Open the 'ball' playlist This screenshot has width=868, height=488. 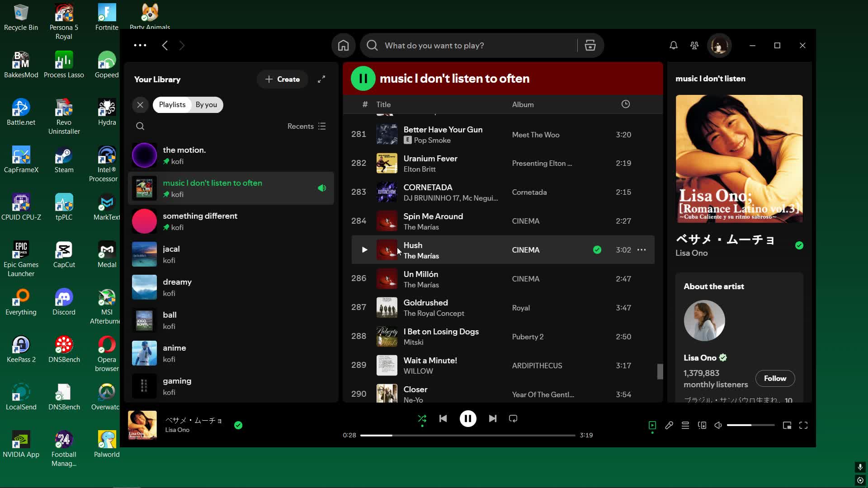click(x=231, y=320)
